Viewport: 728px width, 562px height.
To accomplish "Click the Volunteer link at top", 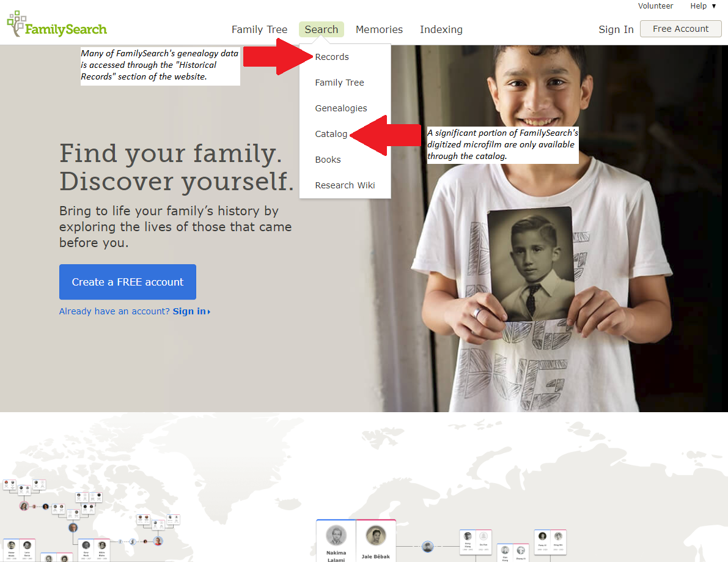I will pos(655,6).
